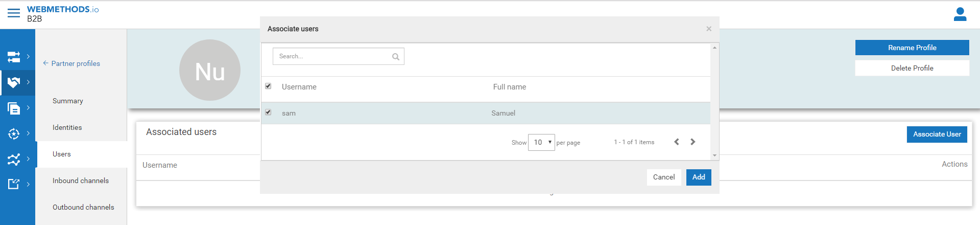The image size is (980, 225).
Task: Uncheck the checkbox for user sam
Action: [268, 112]
